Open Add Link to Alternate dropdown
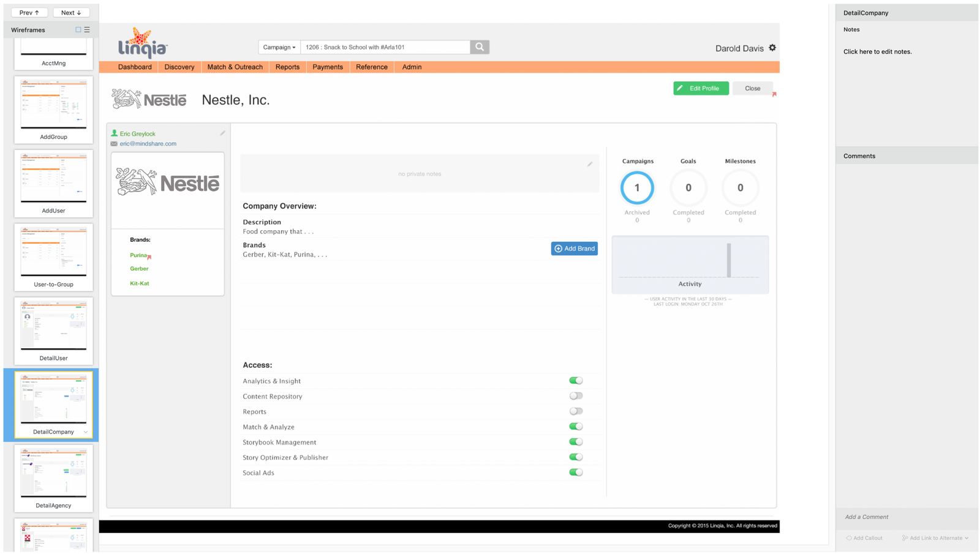Viewport: 980px width, 557px height. (935, 538)
